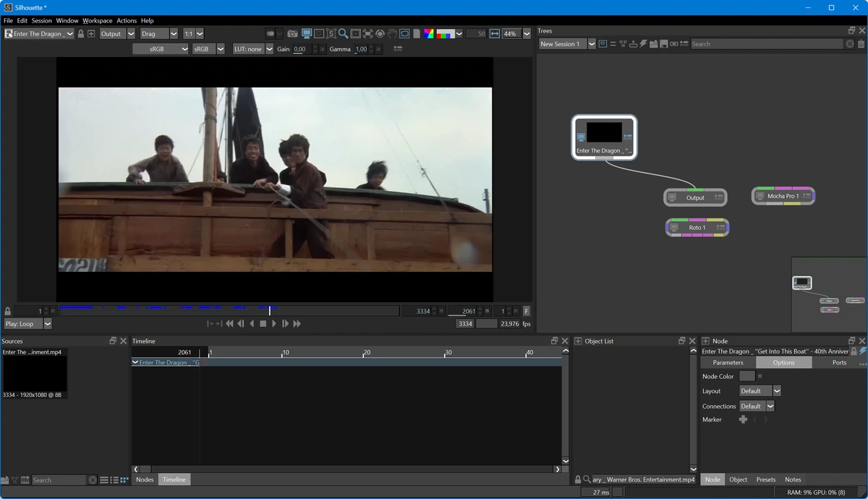The width and height of the screenshot is (868, 499).
Task: Click the magnifier zoom tool icon
Action: tap(343, 33)
